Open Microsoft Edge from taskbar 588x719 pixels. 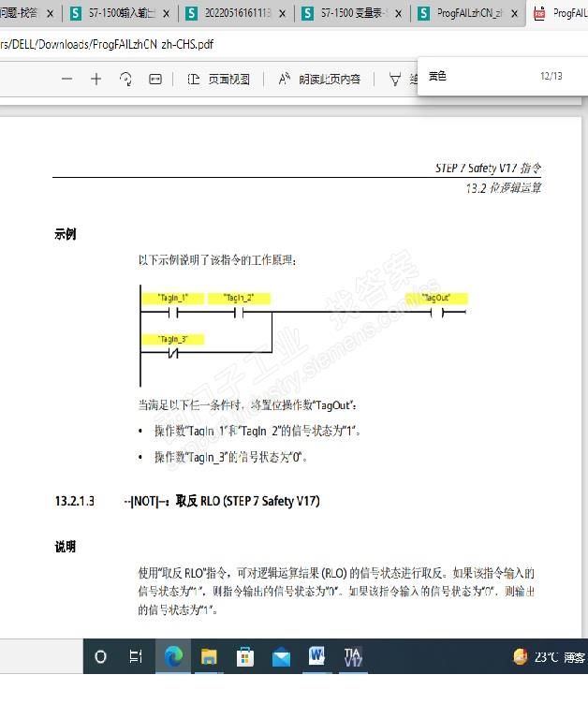[173, 656]
